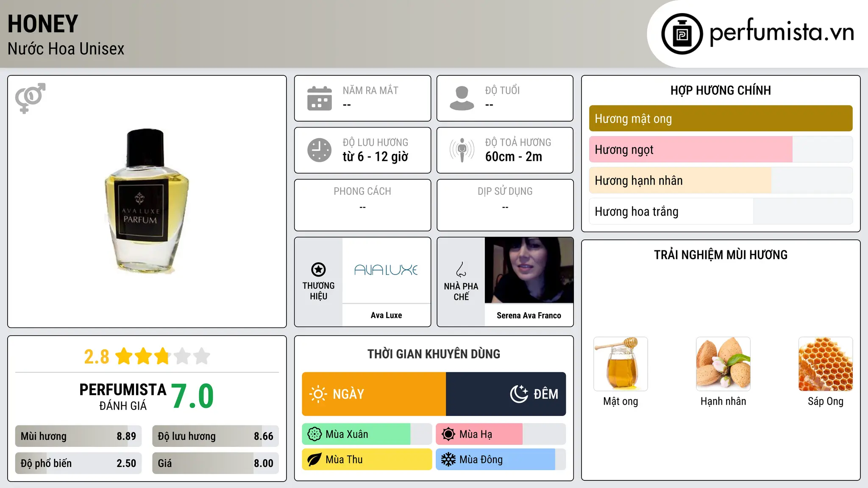868x488 pixels.
Task: Click the ĐỘ TUỔI label
Action: (502, 90)
